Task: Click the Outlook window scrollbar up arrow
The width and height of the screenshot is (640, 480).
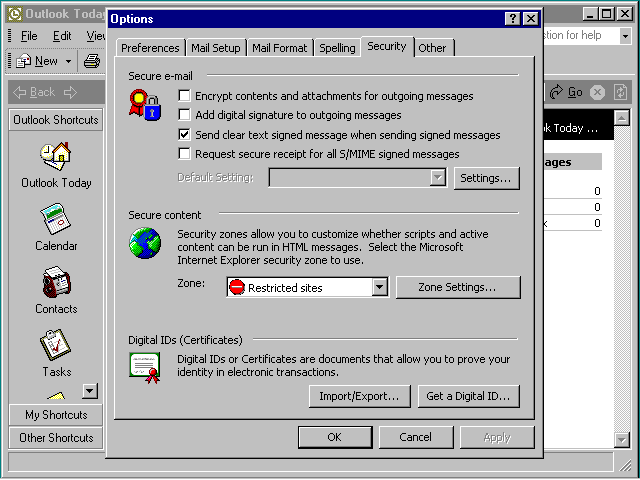Action: [622, 118]
